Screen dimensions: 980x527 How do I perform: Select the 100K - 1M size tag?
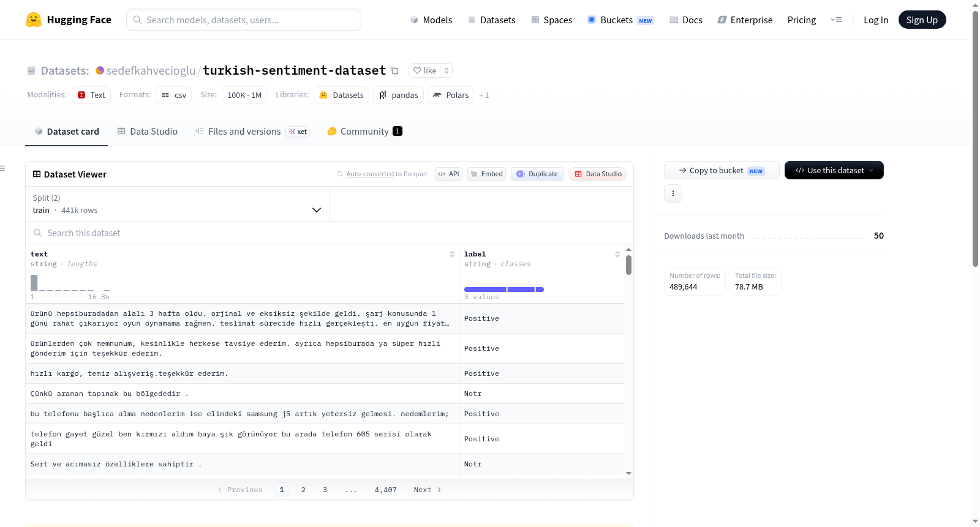pos(244,95)
